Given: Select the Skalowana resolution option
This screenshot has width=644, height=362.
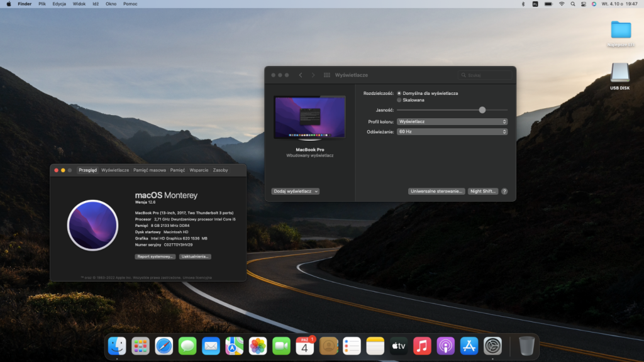Looking at the screenshot, I should pyautogui.click(x=399, y=100).
